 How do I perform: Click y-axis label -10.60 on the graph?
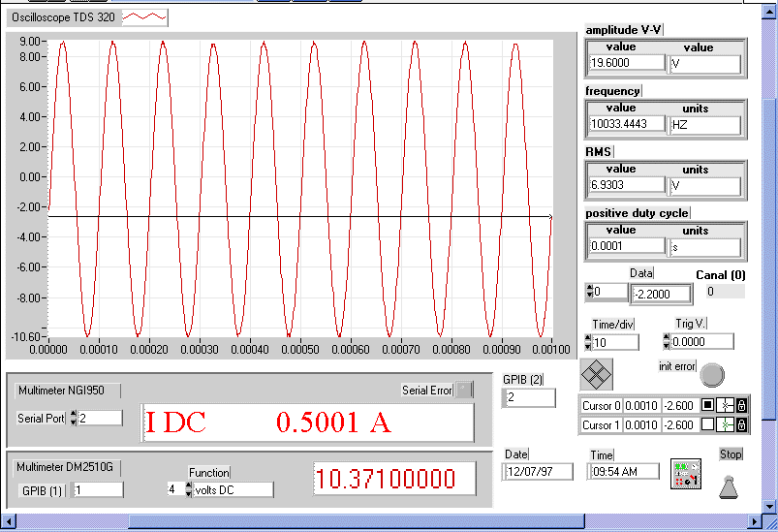25,337
